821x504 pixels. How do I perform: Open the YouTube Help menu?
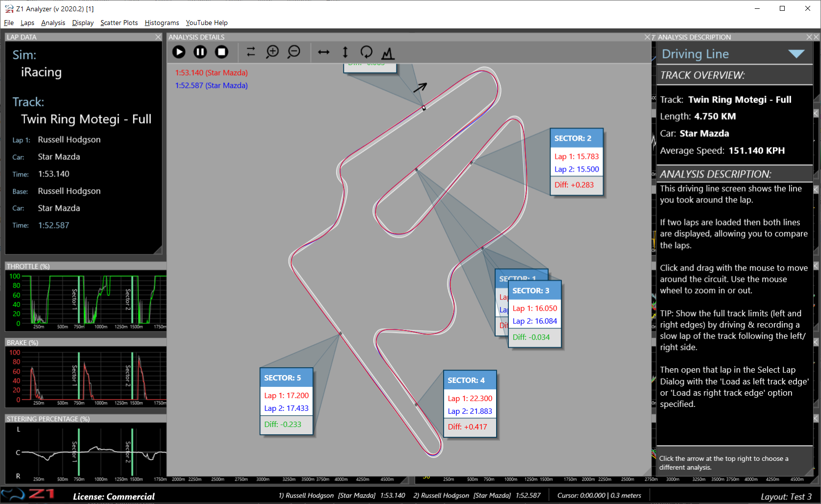coord(207,23)
